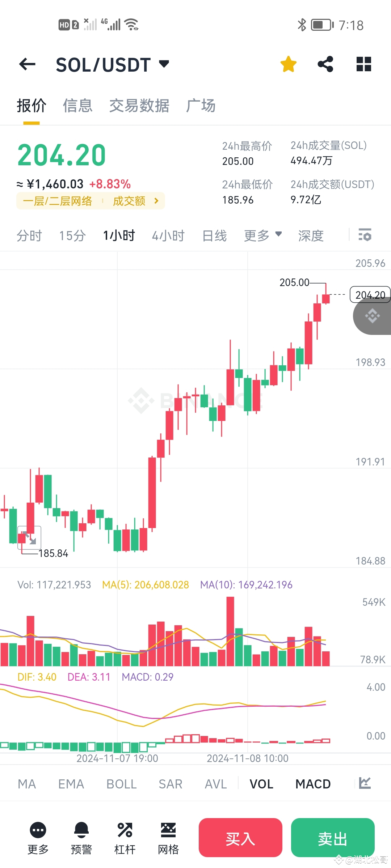Expand the 更多 timeframe dropdown
Screen dimensions: 391x868
pyautogui.click(x=263, y=235)
